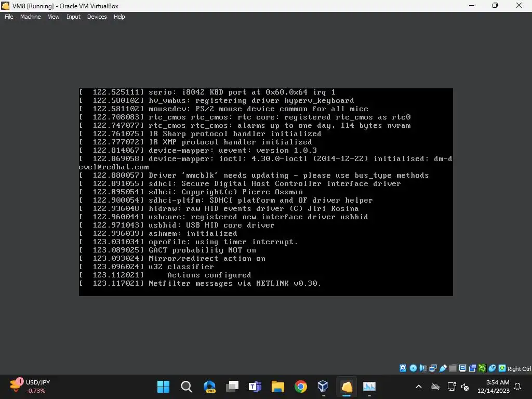Click the audio indicator in VM status bar
The width and height of the screenshot is (532, 399).
pyautogui.click(x=423, y=368)
